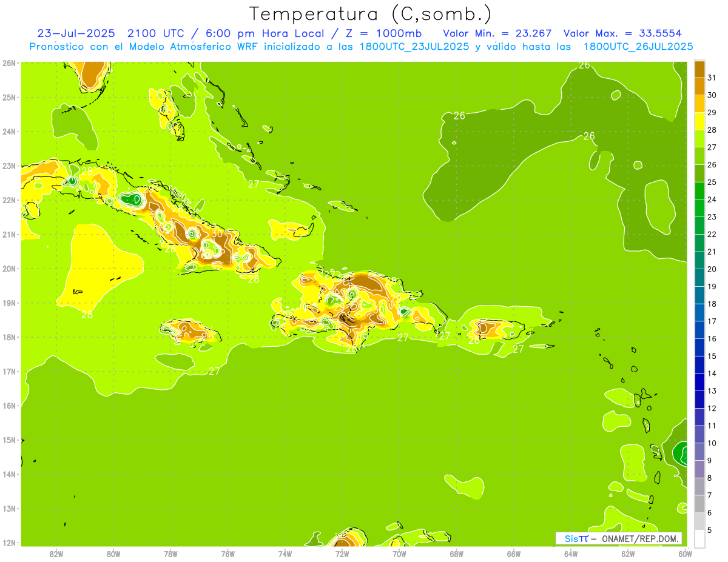Click the white swatch below 5 on color scale
This screenshot has height=562, width=728.
coord(699,538)
